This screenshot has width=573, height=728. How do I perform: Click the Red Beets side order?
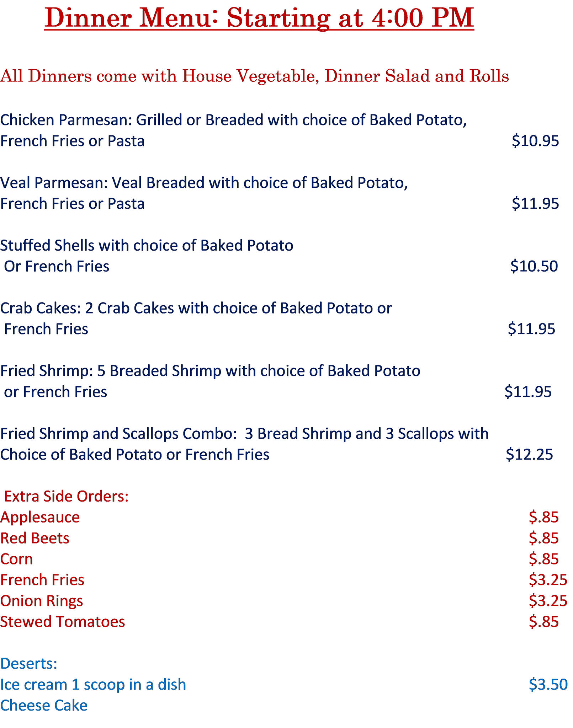(x=35, y=539)
